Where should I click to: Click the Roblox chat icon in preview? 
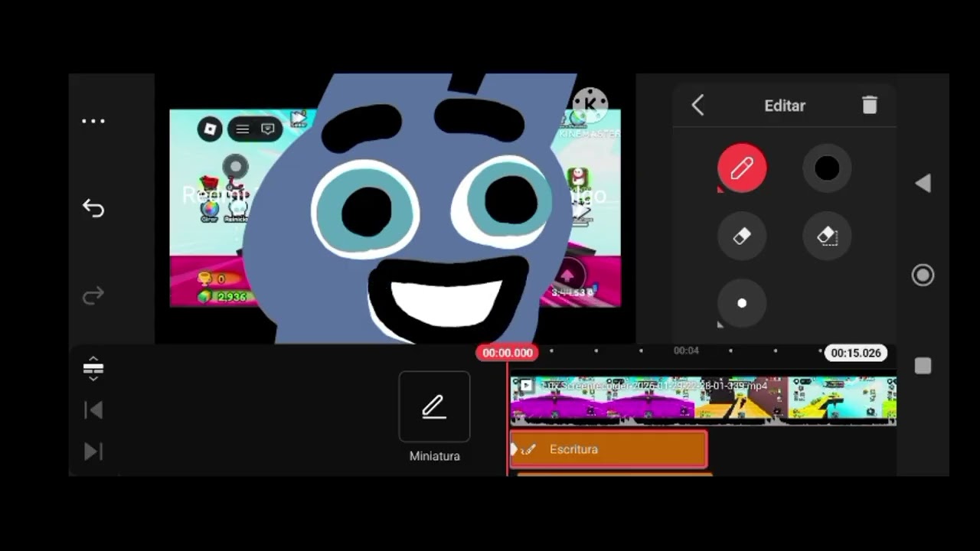pyautogui.click(x=267, y=129)
